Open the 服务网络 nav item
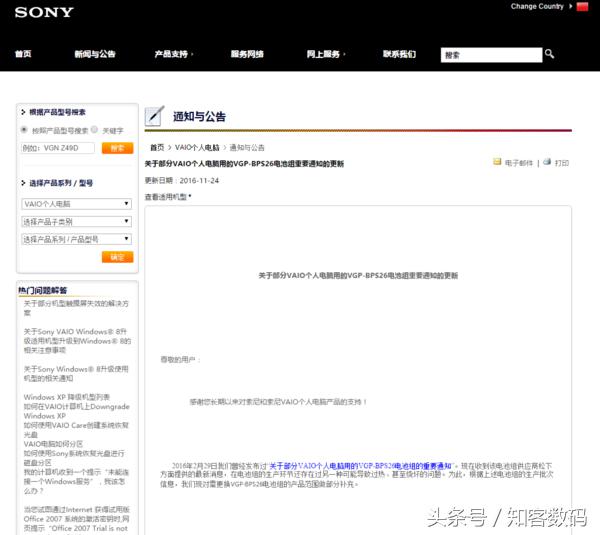Image resolution: width=600 pixels, height=535 pixels. [x=247, y=54]
